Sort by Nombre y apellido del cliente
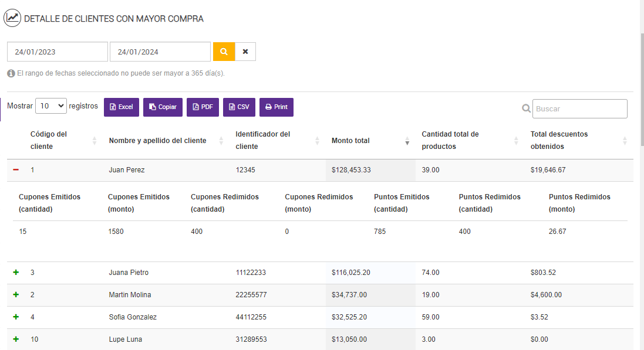 [x=157, y=141]
